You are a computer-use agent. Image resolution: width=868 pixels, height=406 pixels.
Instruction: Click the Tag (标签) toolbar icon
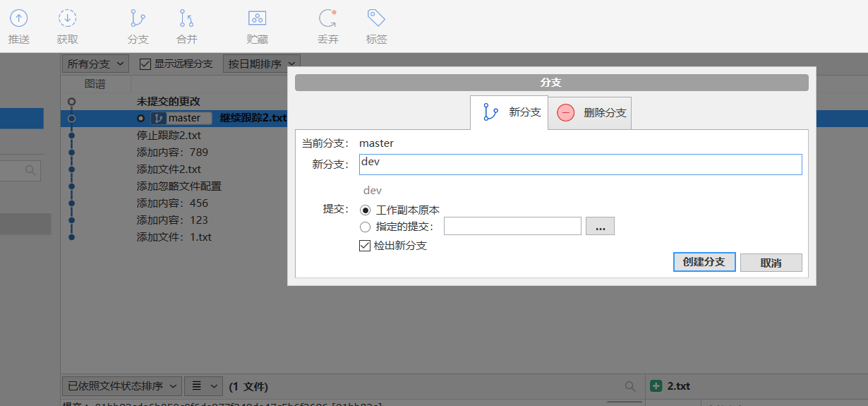(x=376, y=18)
